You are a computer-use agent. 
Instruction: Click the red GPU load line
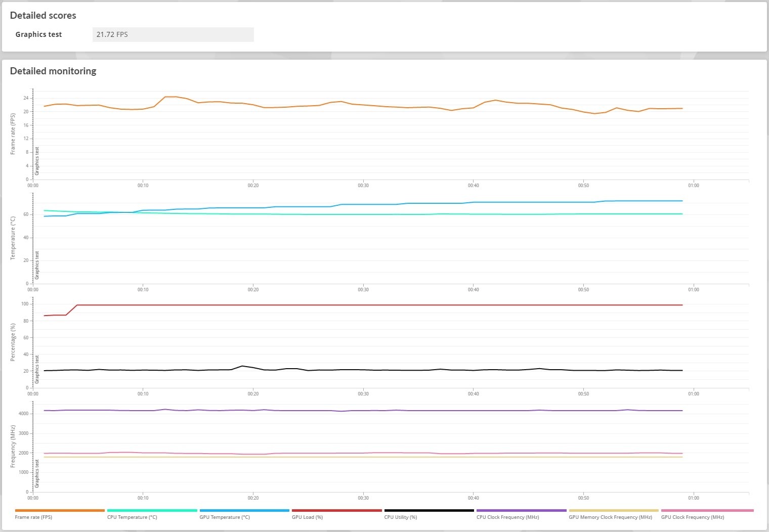tap(379, 305)
